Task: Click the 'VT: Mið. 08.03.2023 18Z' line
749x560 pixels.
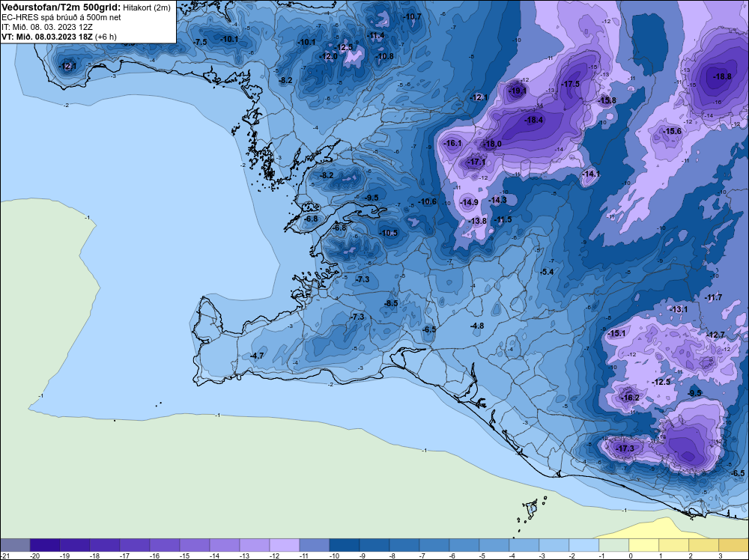Action: 47,37
